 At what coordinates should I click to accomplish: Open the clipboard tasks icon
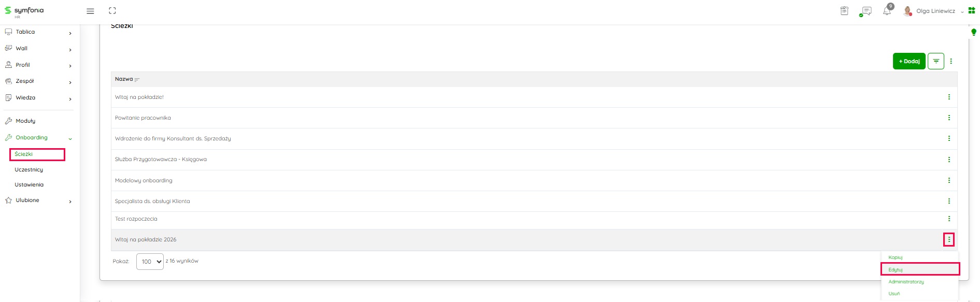844,11
